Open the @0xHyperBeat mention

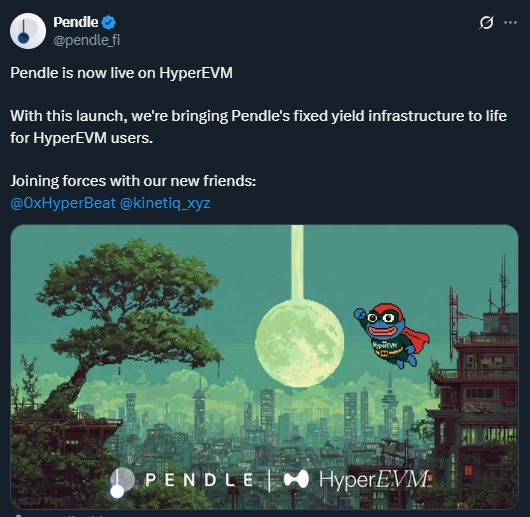tap(63, 203)
